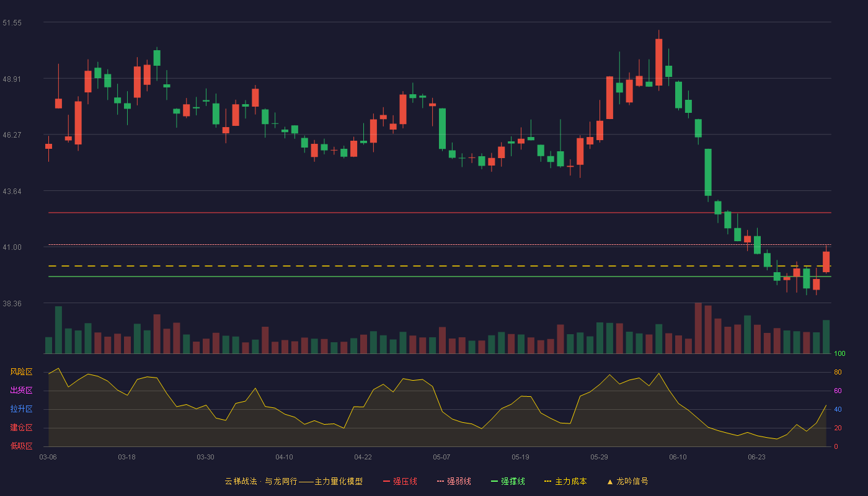Screen dimensions: 868x496
Task: Click the 建仓区 zone label
Action: click(x=21, y=428)
